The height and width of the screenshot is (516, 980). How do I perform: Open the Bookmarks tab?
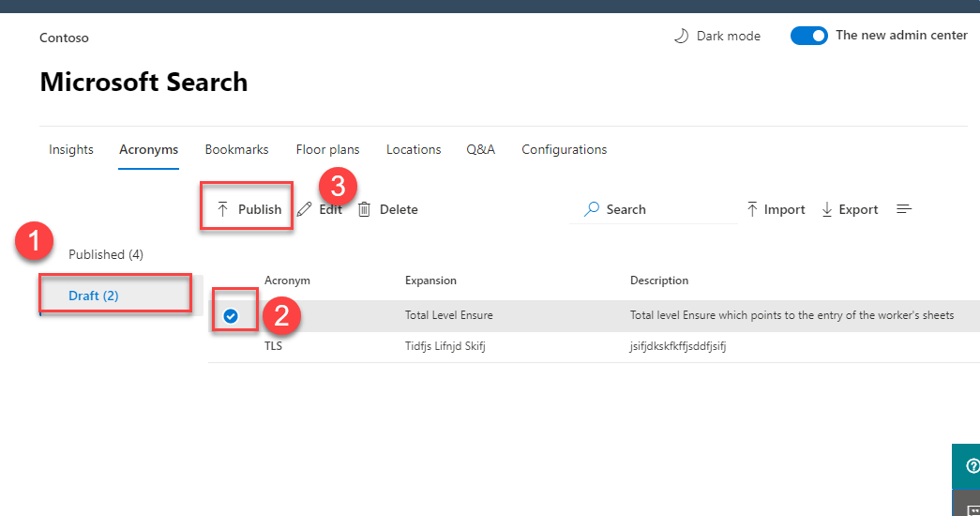coord(236,149)
